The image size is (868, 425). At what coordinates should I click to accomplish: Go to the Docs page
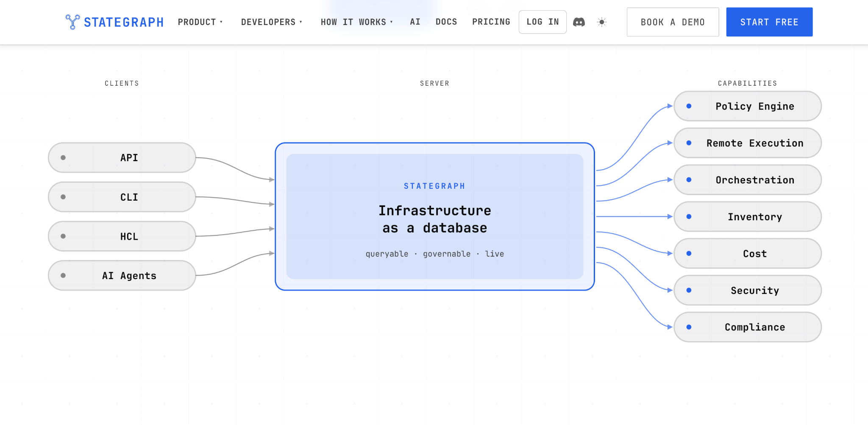(x=446, y=22)
